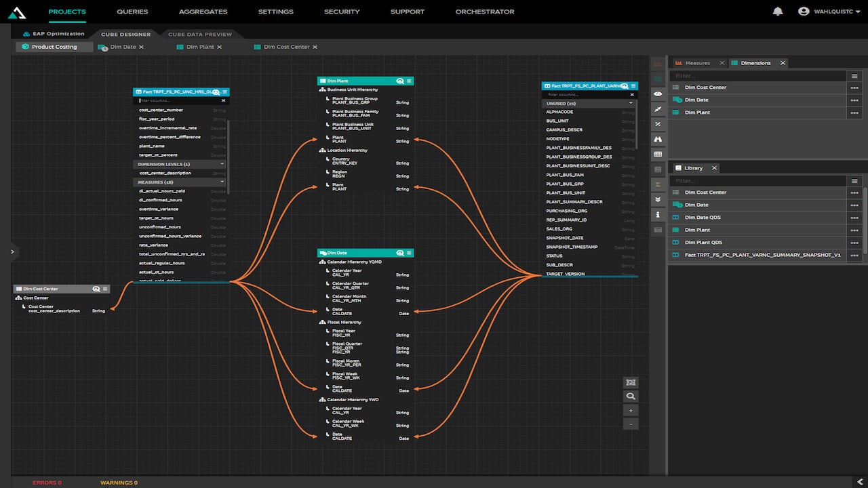Click the zoom out minus button on canvas
This screenshot has height=488, width=868.
[x=631, y=424]
